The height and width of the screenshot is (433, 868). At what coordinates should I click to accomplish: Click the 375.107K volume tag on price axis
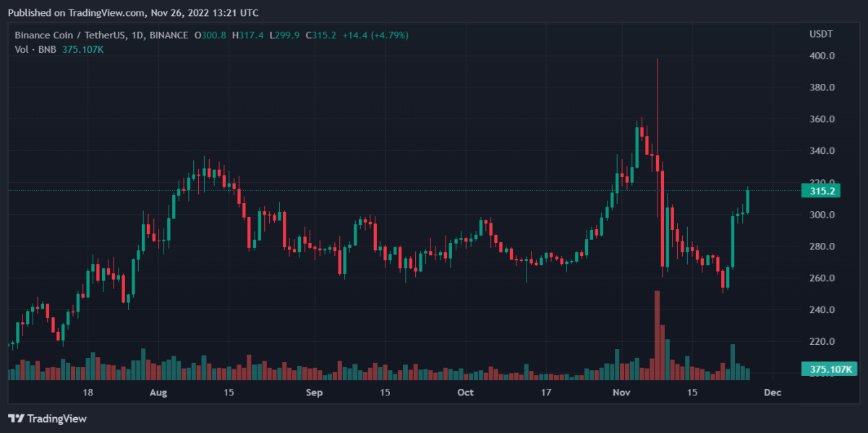point(830,369)
